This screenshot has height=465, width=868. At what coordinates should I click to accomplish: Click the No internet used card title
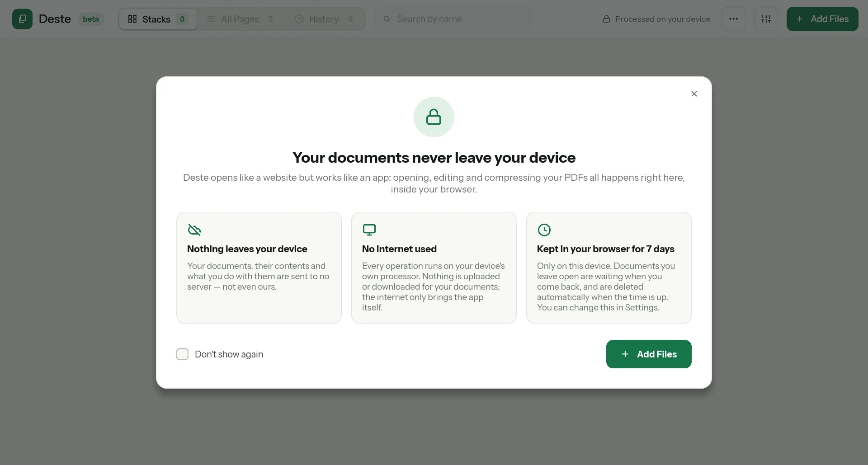pos(399,249)
